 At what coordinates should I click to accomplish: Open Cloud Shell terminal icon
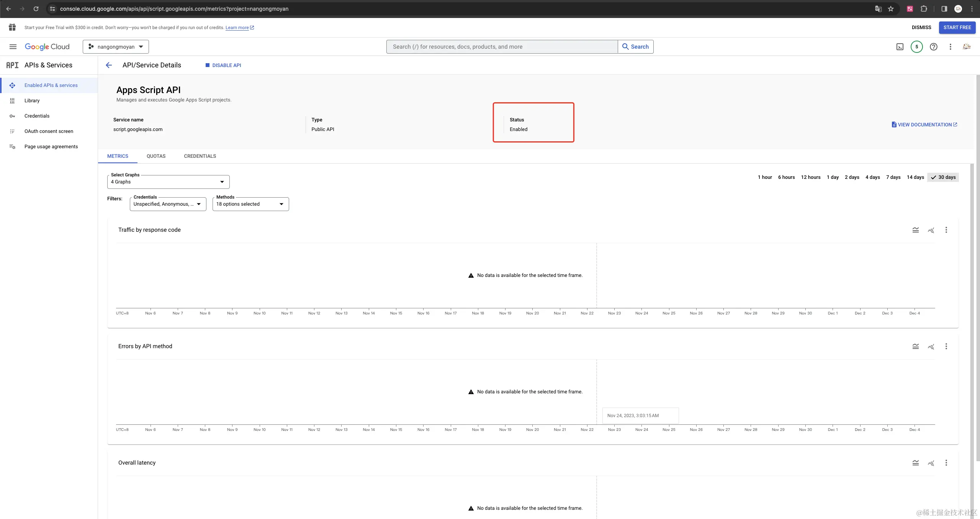point(900,47)
